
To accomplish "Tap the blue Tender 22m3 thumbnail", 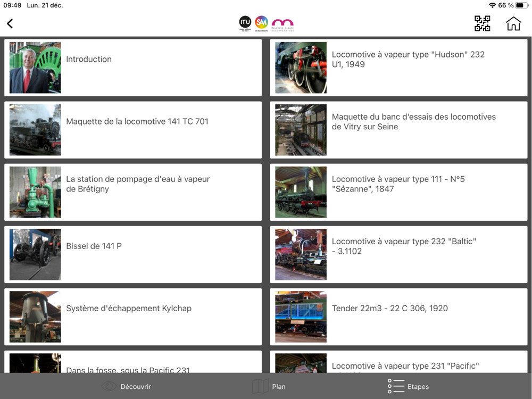I will [x=301, y=317].
